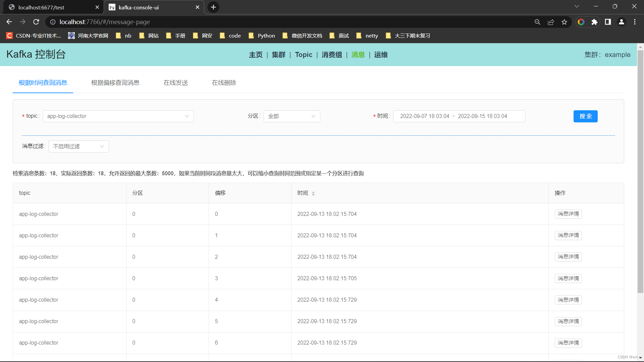Switch to the 根据偏移查询消息 tab
Image resolution: width=644 pixels, height=362 pixels.
[115, 82]
